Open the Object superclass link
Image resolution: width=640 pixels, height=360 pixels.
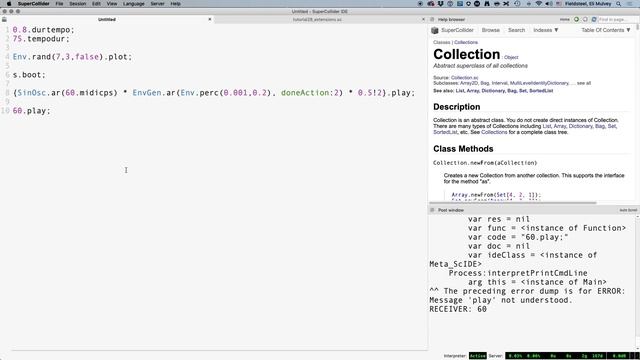point(511,58)
